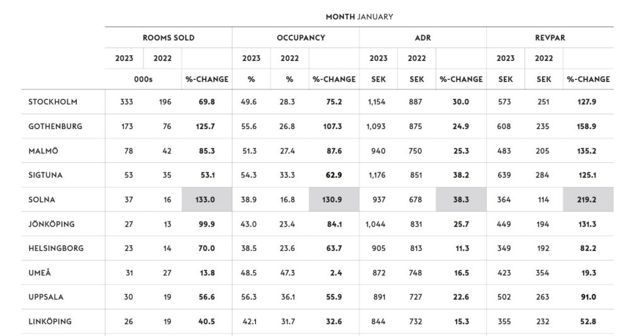The height and width of the screenshot is (336, 644).
Task: Click highlighted 133.0 rooms sold change cell
Action: tap(206, 199)
